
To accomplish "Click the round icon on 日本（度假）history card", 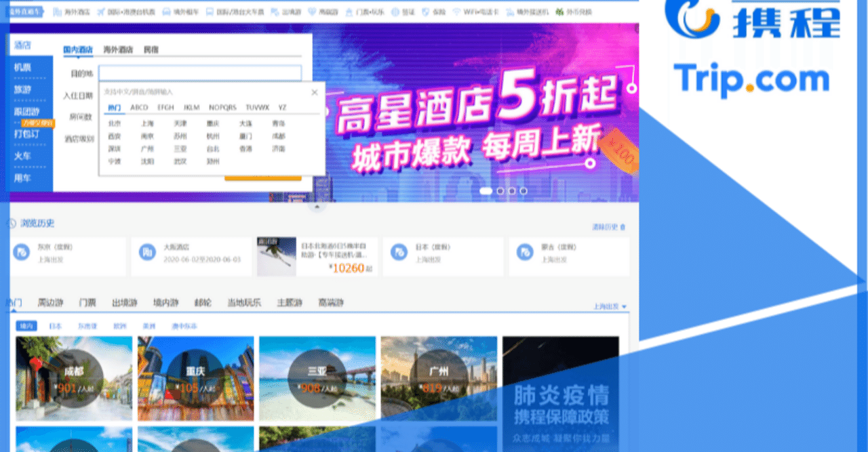I will pyautogui.click(x=399, y=253).
